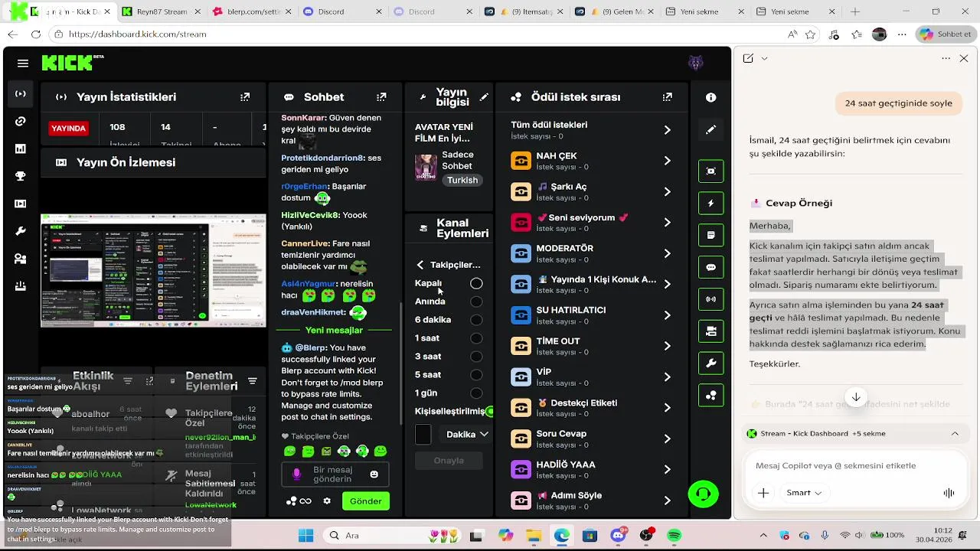
Task: Select the 6 dakika radio option
Action: [476, 320]
